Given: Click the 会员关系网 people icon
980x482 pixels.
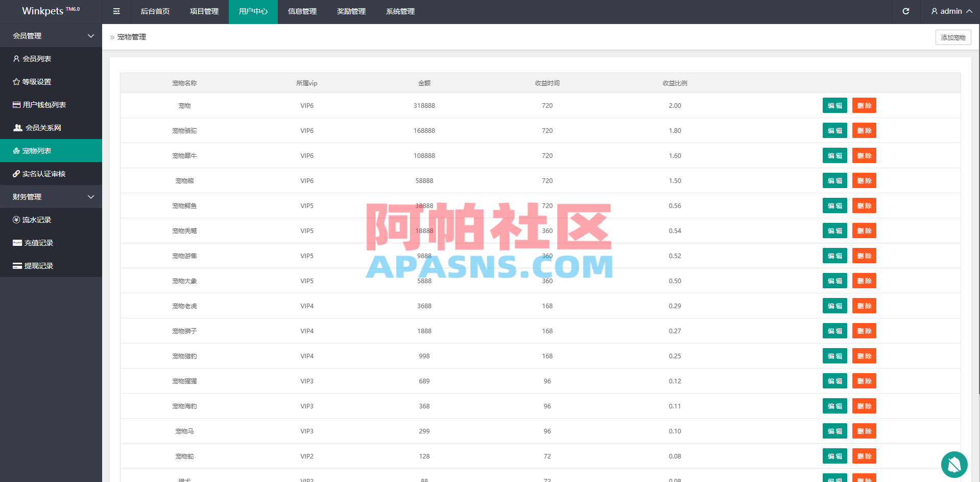Looking at the screenshot, I should tap(17, 127).
